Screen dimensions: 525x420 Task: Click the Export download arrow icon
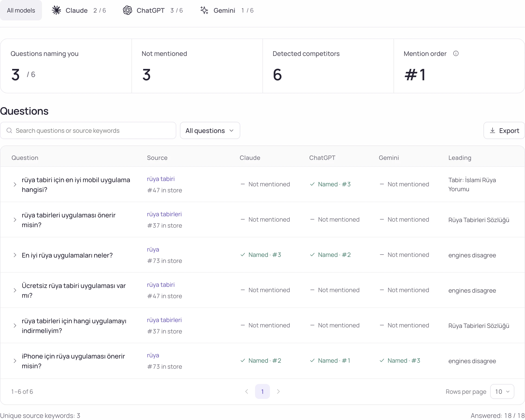492,131
